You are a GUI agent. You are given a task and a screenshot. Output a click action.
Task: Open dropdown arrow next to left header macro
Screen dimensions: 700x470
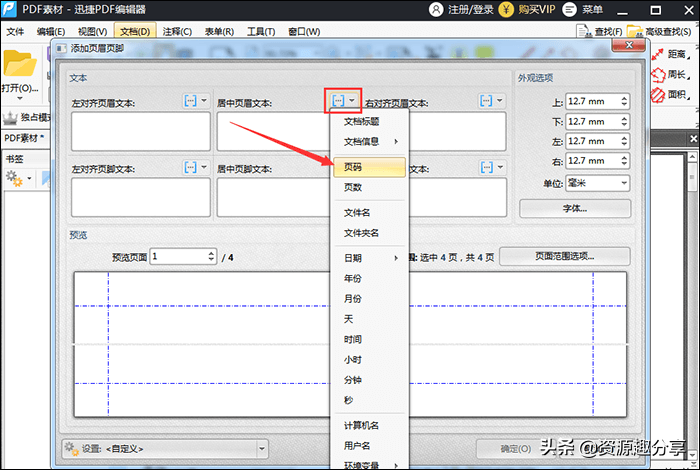tap(204, 101)
